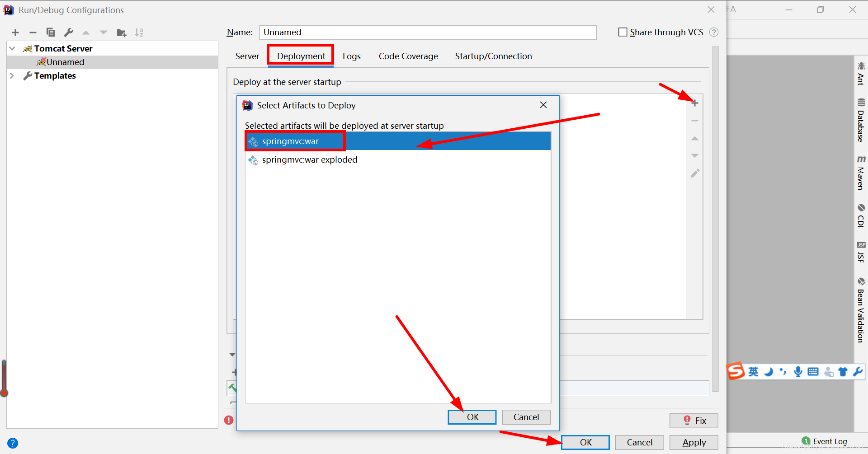Viewport: 868px width, 454px height.
Task: Open the Ant tool window
Action: click(861, 73)
